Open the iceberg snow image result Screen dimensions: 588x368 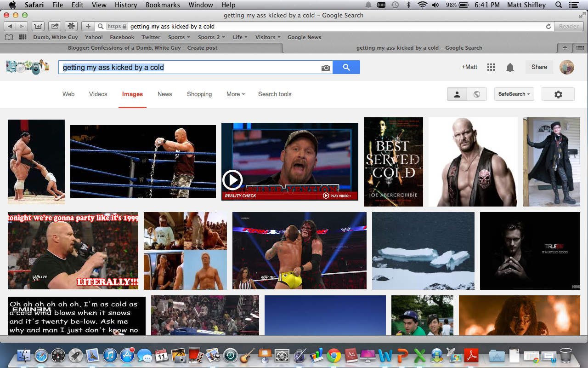tap(423, 251)
